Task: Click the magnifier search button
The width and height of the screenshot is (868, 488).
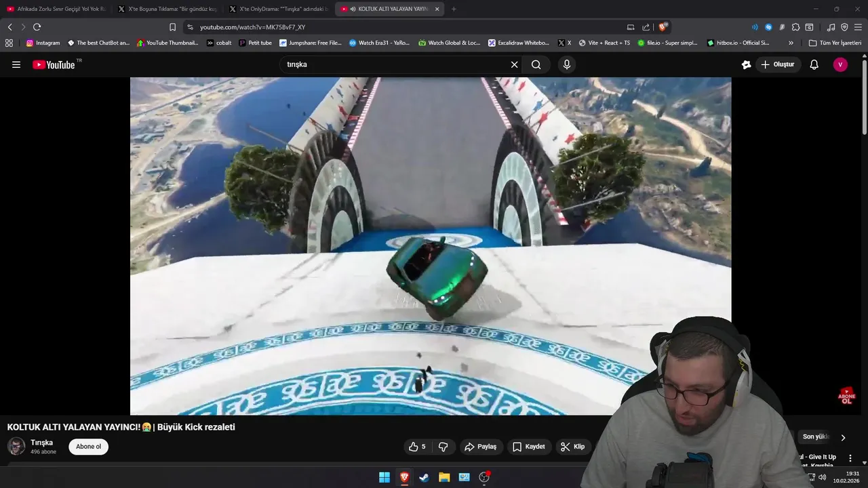Action: coord(536,64)
